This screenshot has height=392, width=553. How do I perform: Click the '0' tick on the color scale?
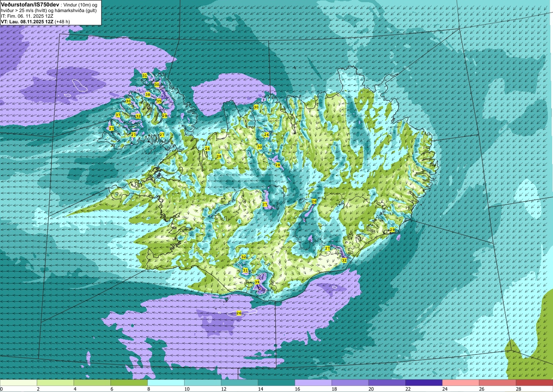click(x=1, y=389)
